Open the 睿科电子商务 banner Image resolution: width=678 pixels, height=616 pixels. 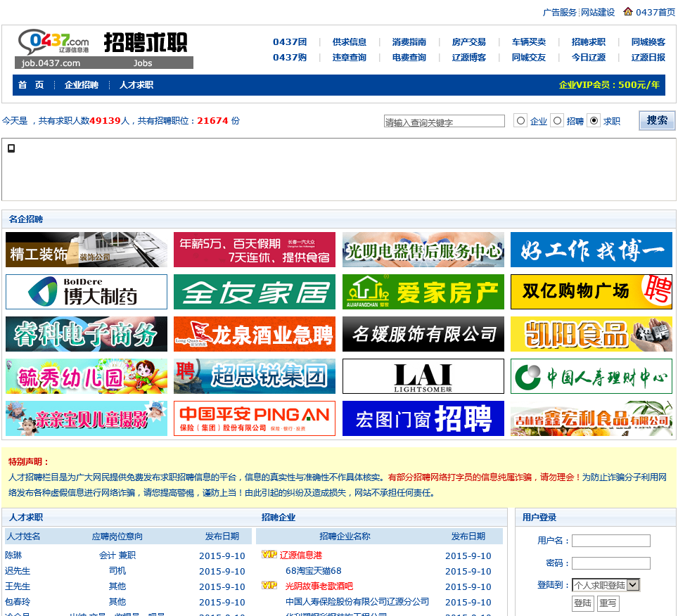87,334
